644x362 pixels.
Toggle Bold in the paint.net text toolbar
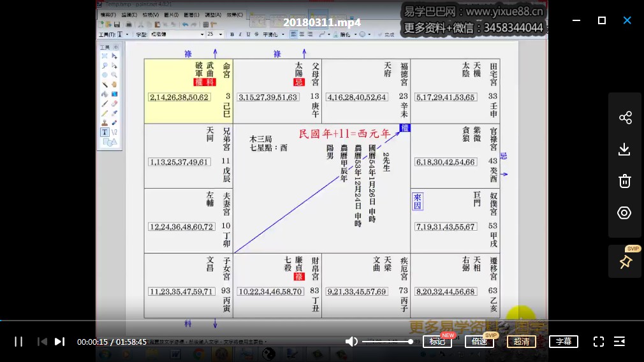pos(232,34)
